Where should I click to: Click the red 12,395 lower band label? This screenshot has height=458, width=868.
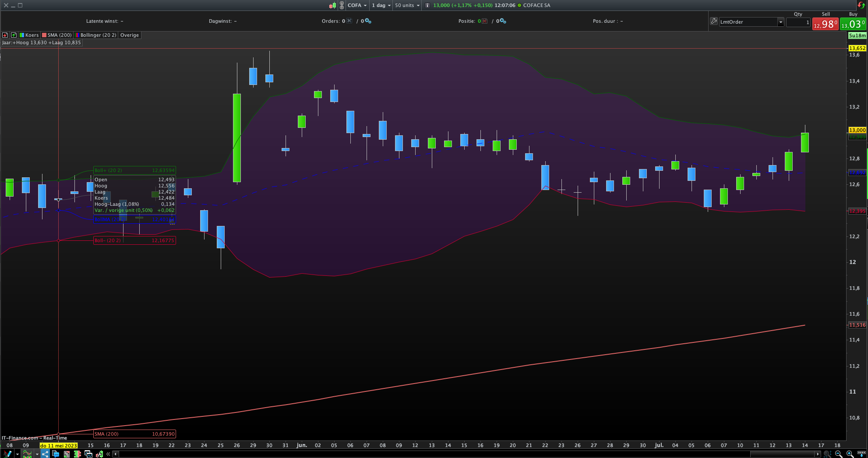click(x=857, y=211)
